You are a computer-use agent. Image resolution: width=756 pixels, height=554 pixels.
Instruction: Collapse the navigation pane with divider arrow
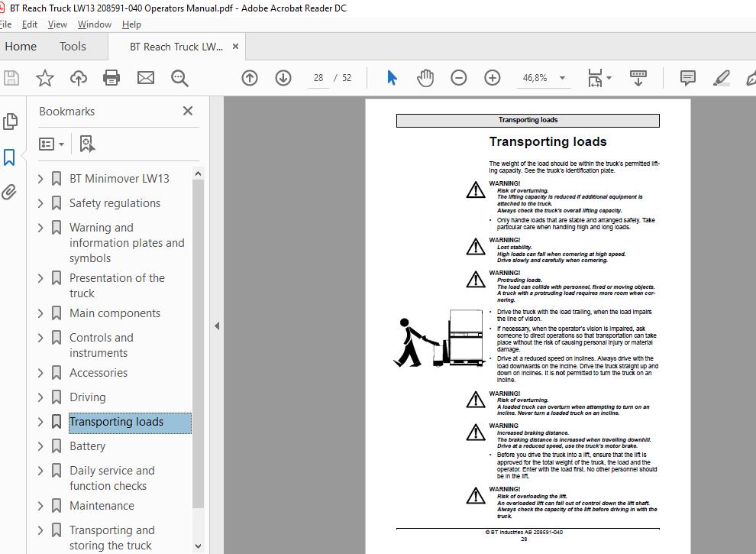tap(217, 326)
